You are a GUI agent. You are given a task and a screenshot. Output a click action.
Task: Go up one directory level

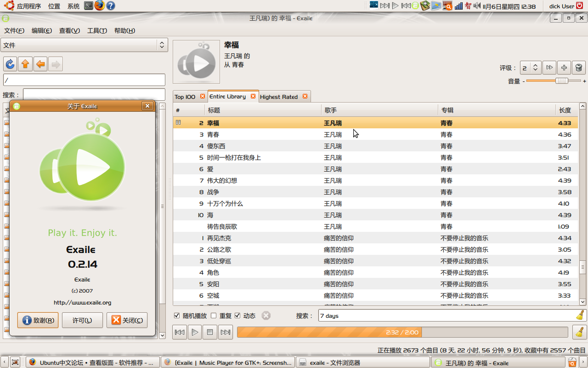(x=25, y=64)
